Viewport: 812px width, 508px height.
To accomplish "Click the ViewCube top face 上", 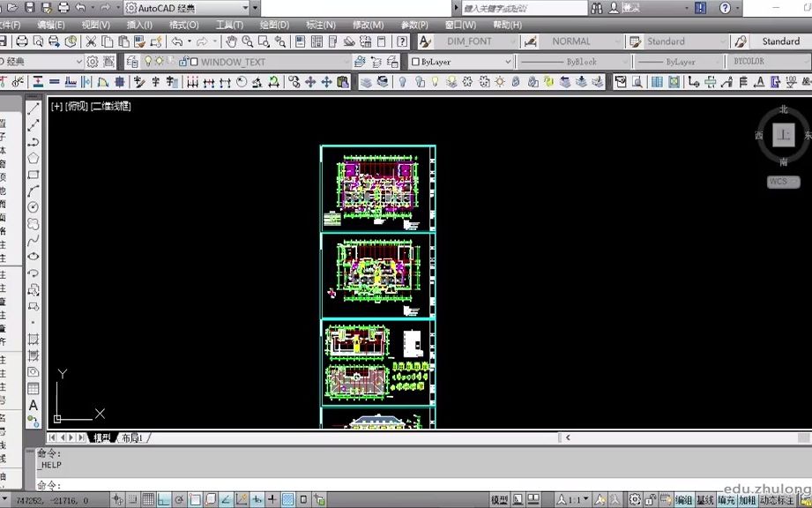I will tap(783, 135).
